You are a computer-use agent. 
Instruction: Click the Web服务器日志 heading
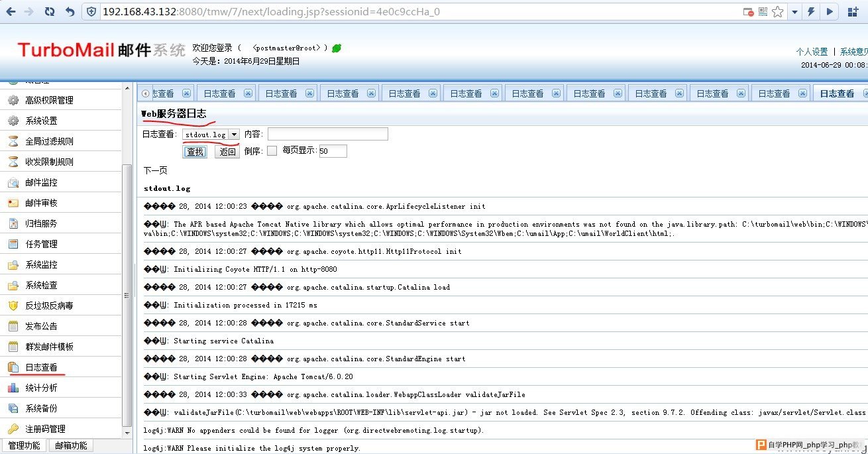coord(174,114)
